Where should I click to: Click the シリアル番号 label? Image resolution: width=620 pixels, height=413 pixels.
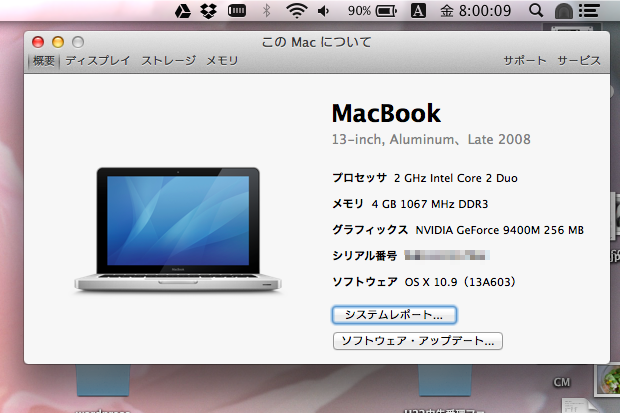click(364, 256)
